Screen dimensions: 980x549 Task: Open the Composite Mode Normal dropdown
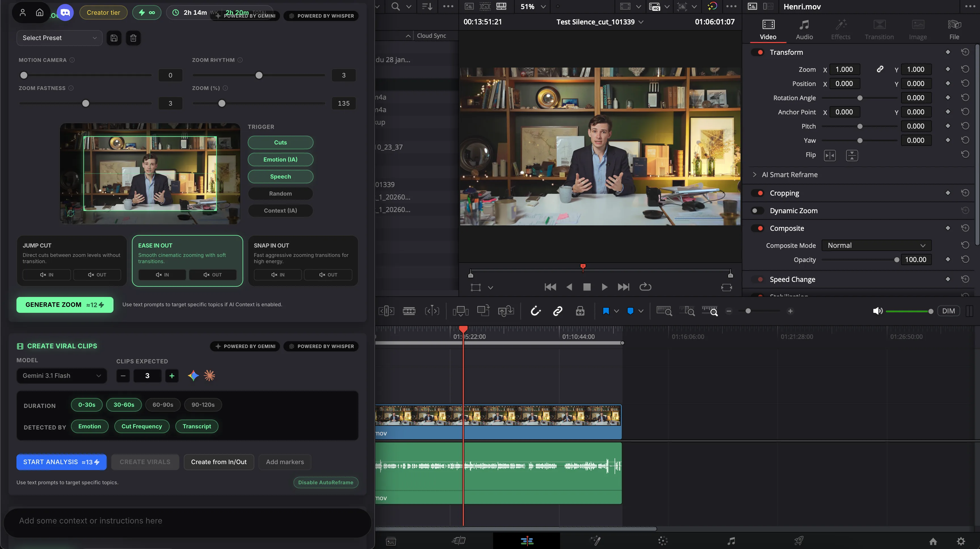876,246
